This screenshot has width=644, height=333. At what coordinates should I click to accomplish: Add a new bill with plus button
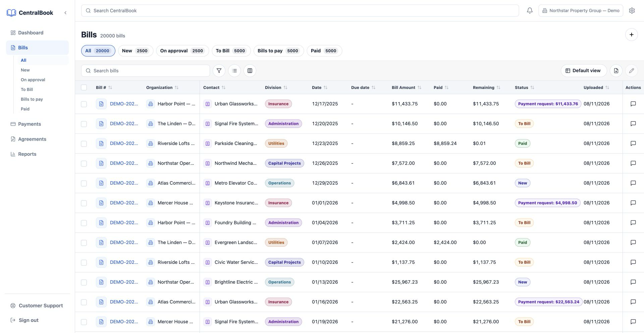point(632,35)
